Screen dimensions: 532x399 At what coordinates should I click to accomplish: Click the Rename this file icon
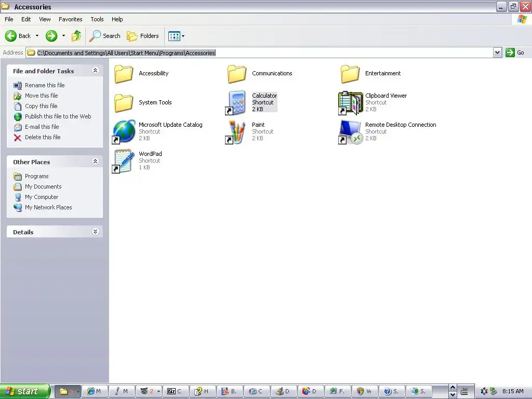(18, 86)
